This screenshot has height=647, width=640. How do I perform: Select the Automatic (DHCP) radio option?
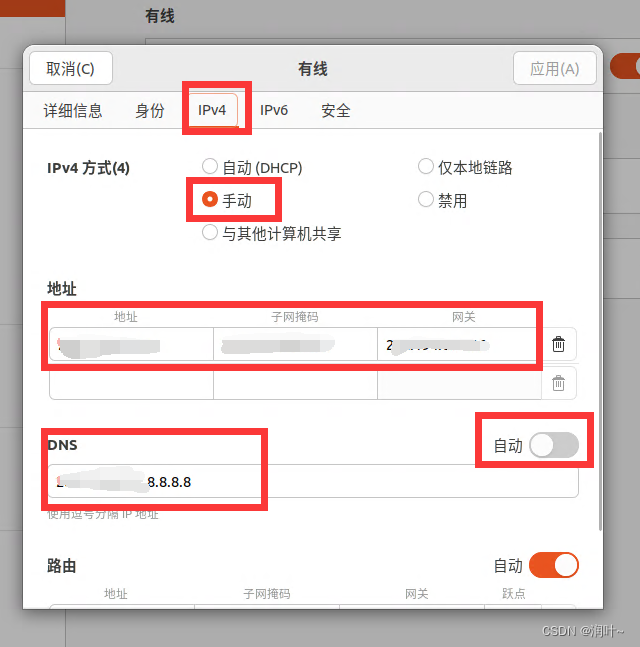click(210, 167)
